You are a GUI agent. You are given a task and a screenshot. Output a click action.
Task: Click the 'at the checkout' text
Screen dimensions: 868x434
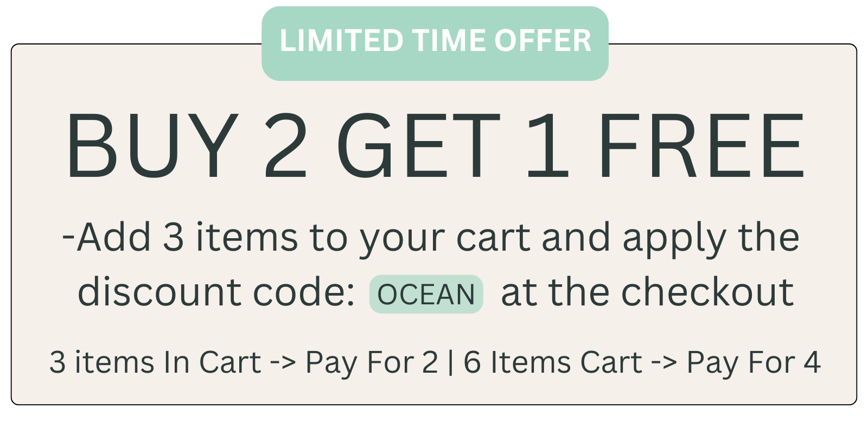pyautogui.click(x=647, y=293)
